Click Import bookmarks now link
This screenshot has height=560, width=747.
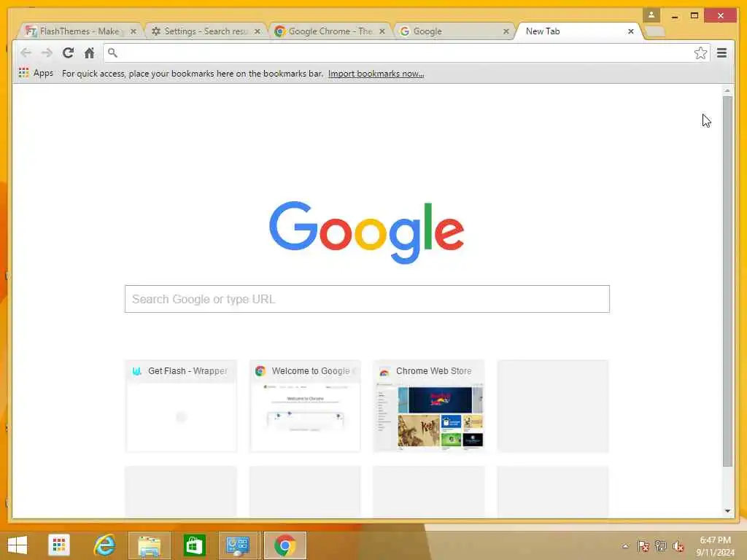point(376,74)
